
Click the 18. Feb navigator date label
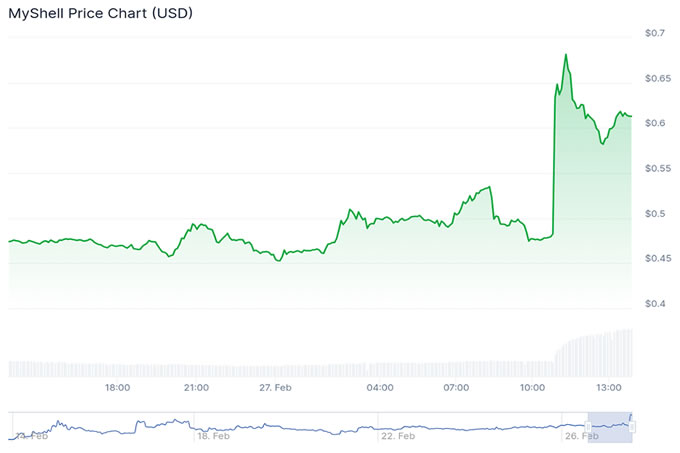(x=214, y=436)
